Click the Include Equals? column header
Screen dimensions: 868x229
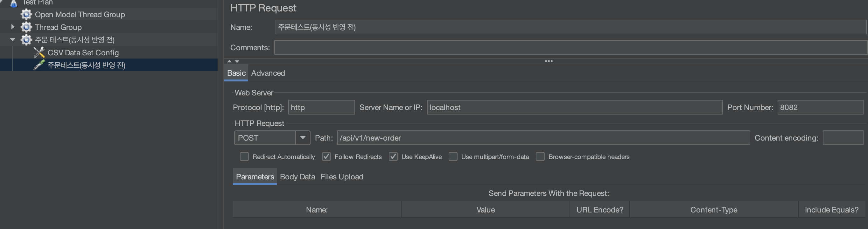pos(832,210)
